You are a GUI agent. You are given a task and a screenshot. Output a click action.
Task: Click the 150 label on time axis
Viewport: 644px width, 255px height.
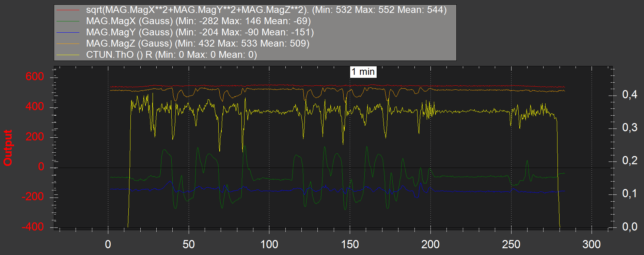click(350, 244)
